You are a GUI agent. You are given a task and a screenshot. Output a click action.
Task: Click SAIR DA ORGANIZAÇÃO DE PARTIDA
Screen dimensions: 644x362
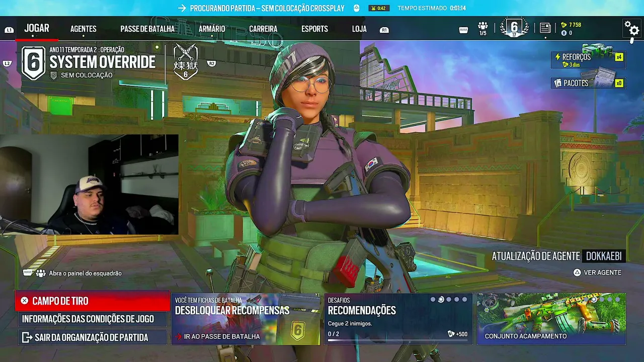pos(93,337)
